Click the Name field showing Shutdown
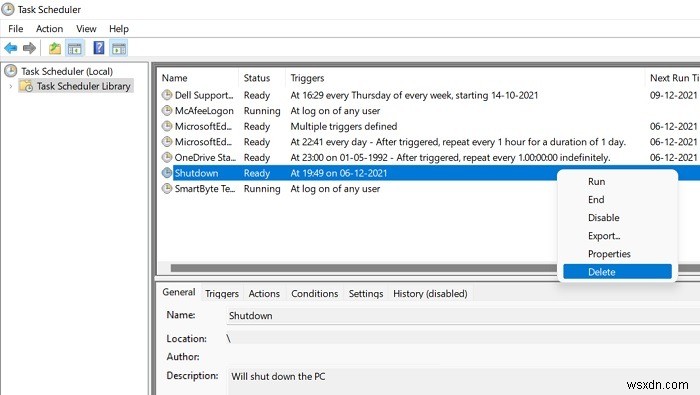700x395 pixels. [463, 316]
